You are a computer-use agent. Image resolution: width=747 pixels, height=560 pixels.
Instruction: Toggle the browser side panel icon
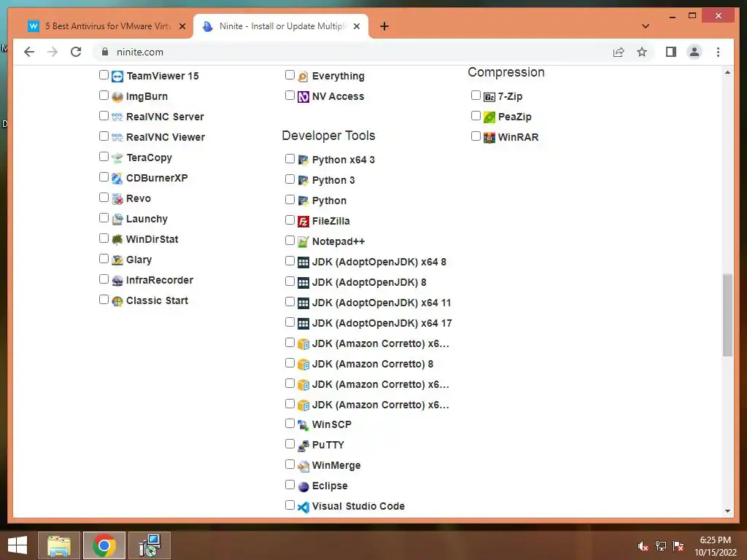pyautogui.click(x=671, y=52)
